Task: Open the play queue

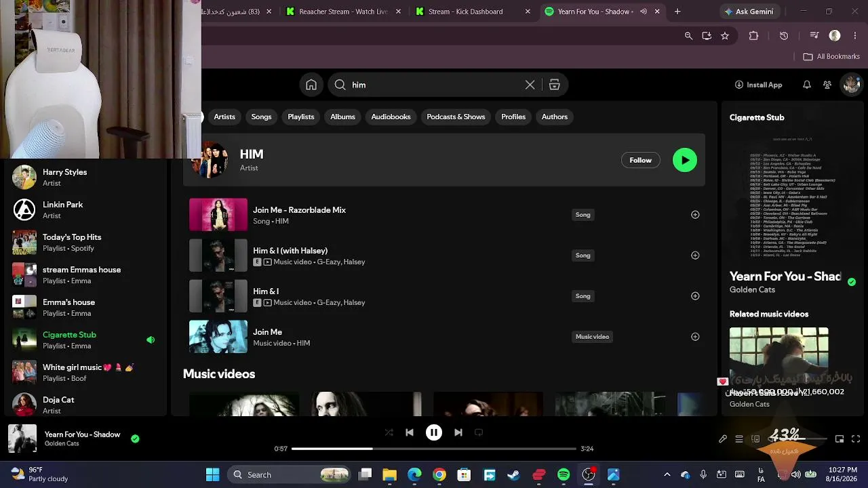Action: point(739,439)
